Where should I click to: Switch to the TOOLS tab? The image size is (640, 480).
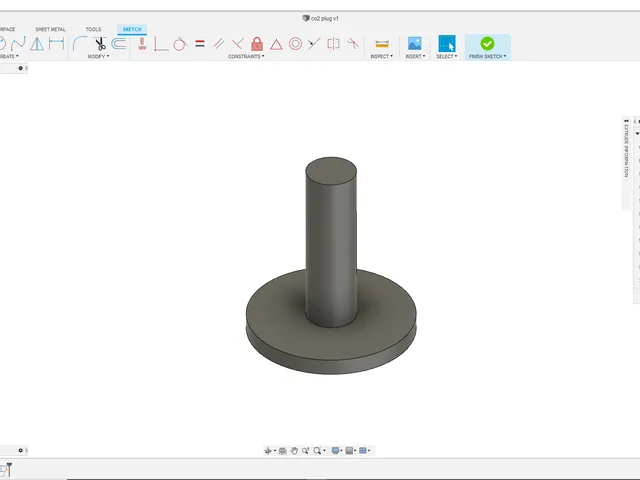click(93, 29)
